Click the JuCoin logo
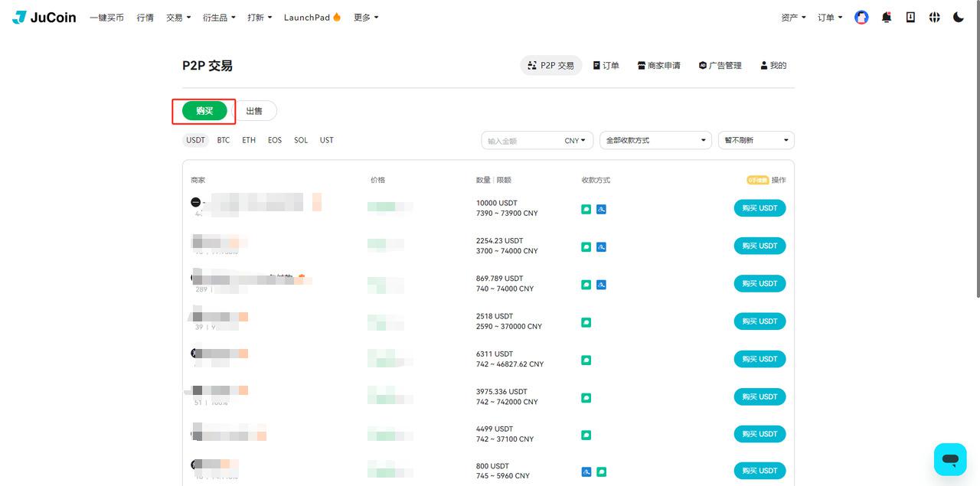 pyautogui.click(x=44, y=17)
